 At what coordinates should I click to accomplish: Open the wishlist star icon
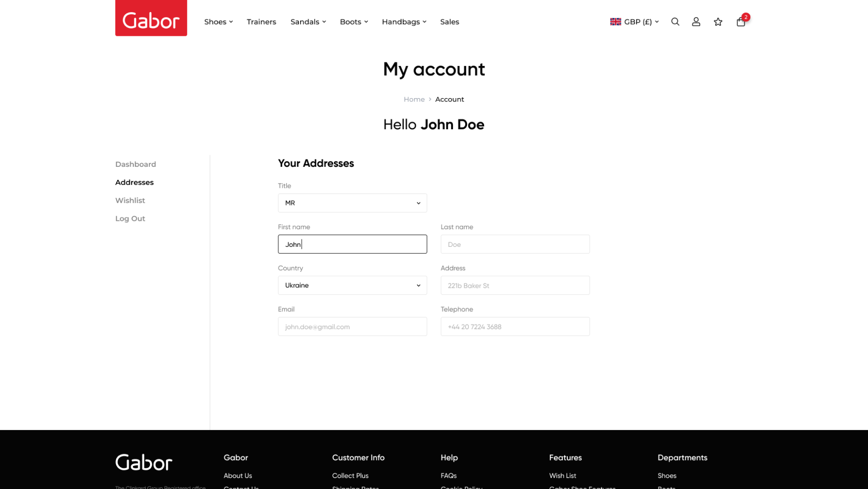tap(718, 22)
